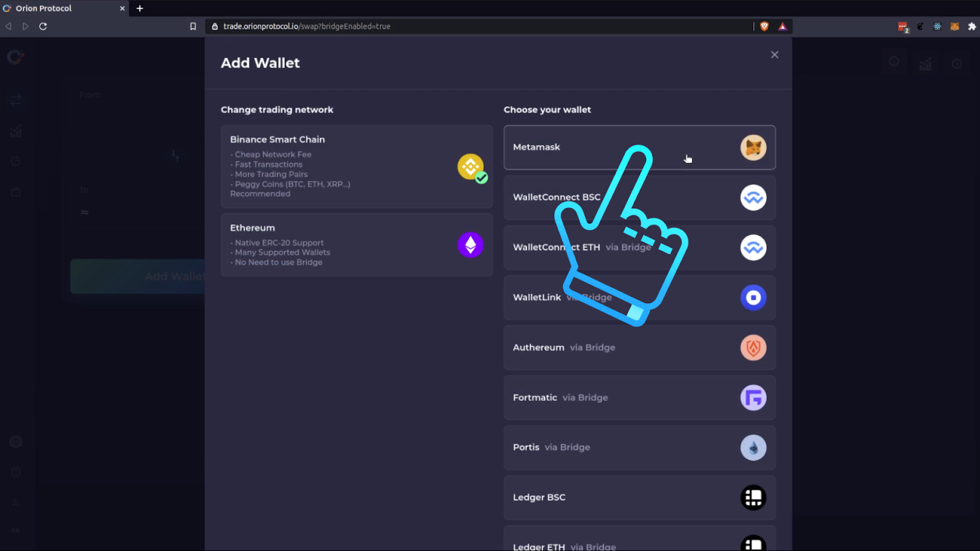The height and width of the screenshot is (551, 980).
Task: Open the Swap page from sidebar
Action: coord(16,100)
